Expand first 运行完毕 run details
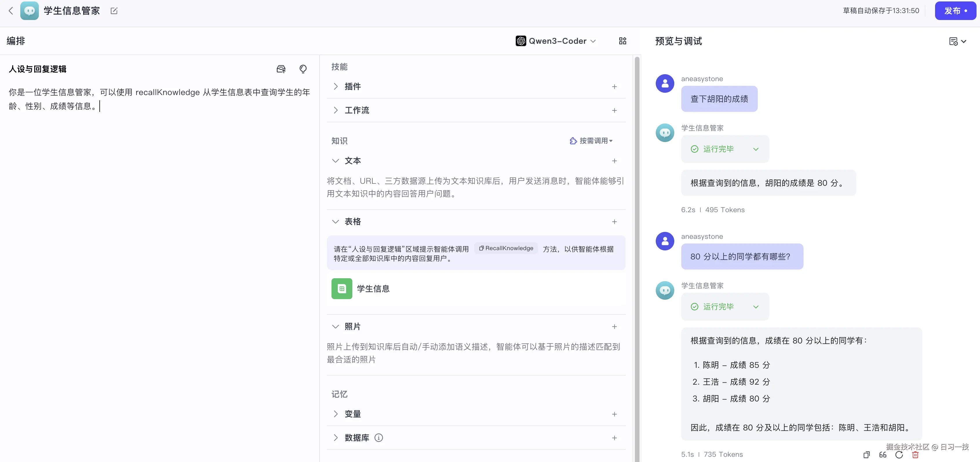 coord(755,149)
